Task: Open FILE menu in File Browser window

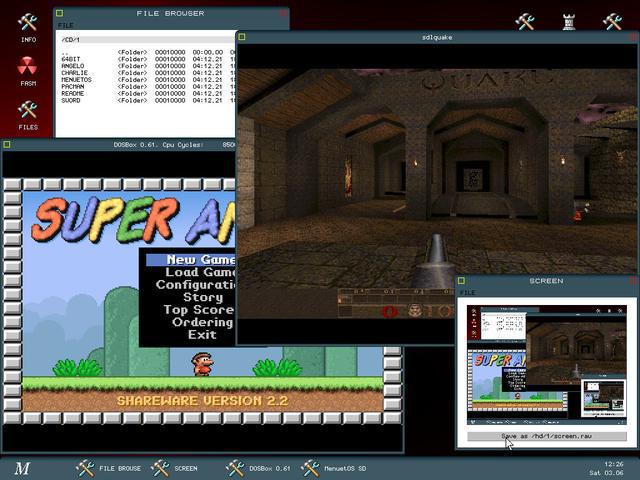Action: pos(65,25)
